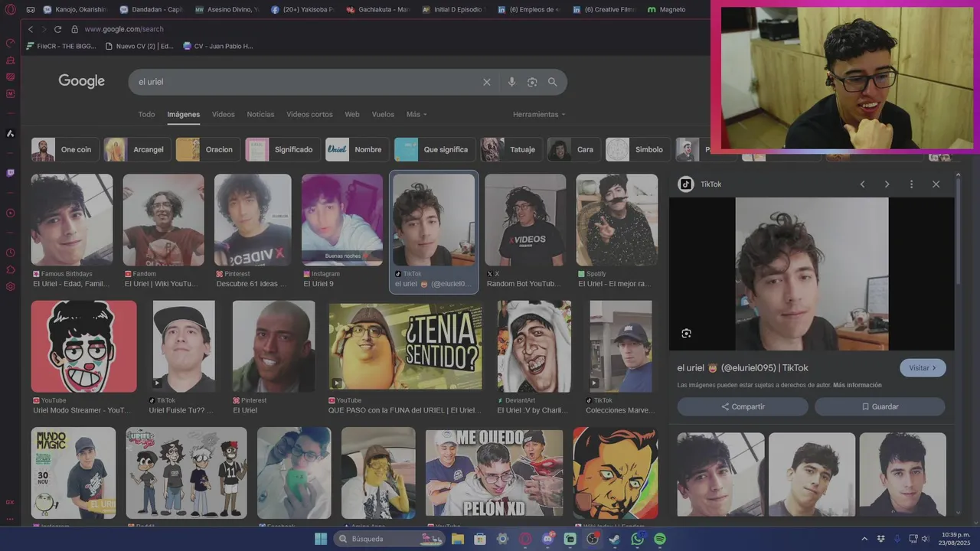Image resolution: width=980 pixels, height=551 pixels.
Task: Open the three-dot options in preview panel
Action: click(x=911, y=184)
